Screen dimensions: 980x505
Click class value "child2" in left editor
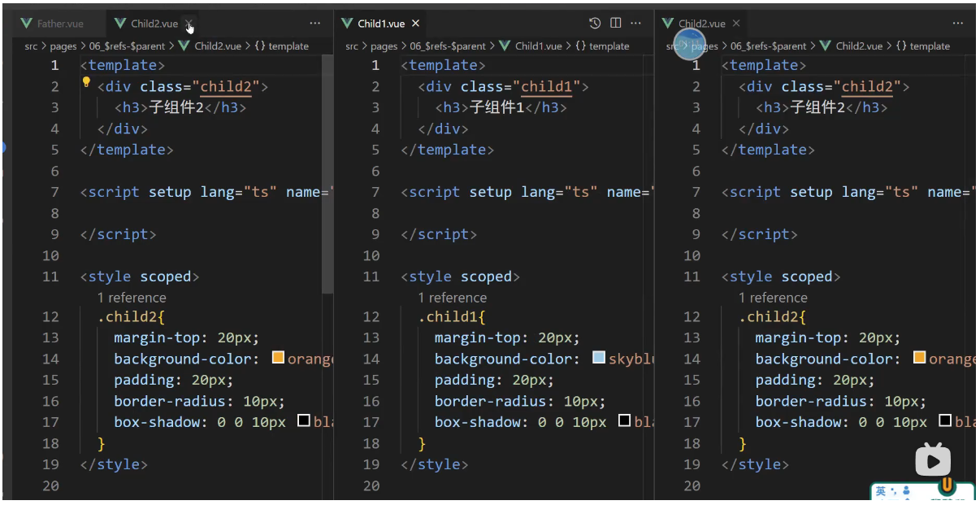226,86
